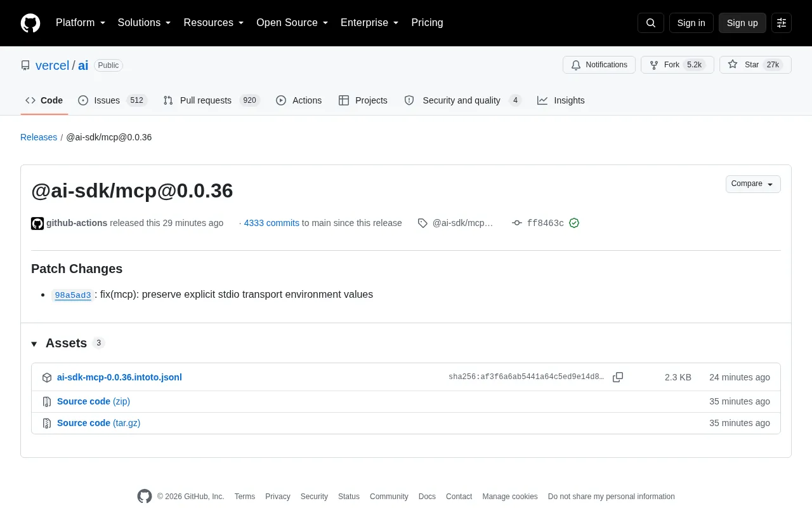Open the 4333 commits link
The height and width of the screenshot is (508, 812).
click(272, 223)
